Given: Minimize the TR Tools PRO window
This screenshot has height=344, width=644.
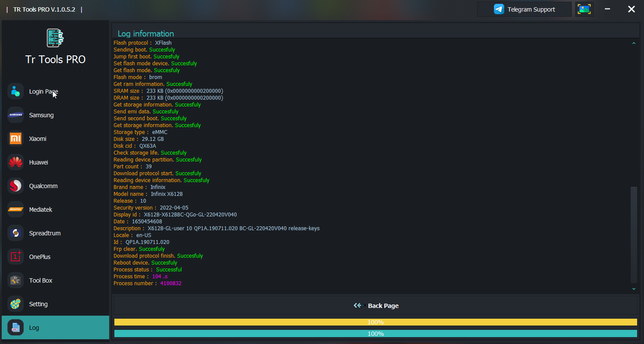Looking at the screenshot, I should (607, 9).
